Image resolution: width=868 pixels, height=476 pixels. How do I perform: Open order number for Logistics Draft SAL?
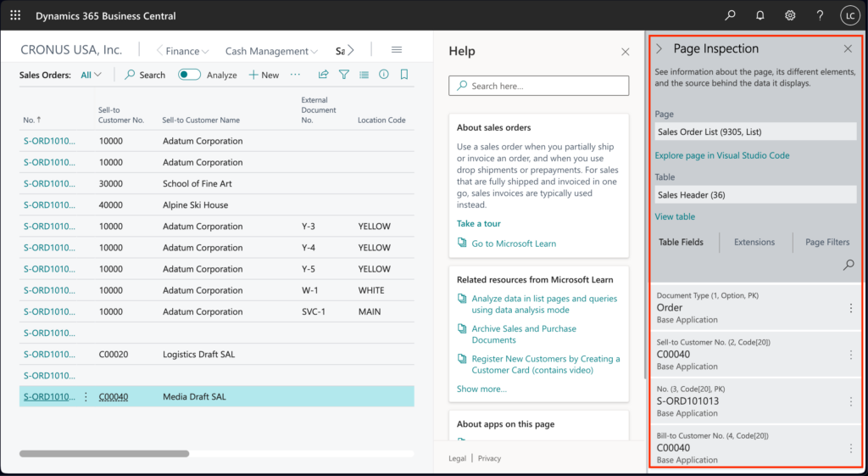49,354
